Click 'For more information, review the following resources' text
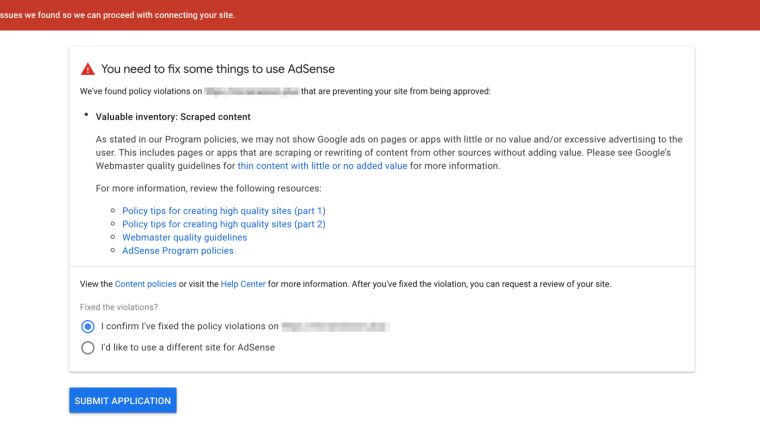The height and width of the screenshot is (430, 760). 208,188
